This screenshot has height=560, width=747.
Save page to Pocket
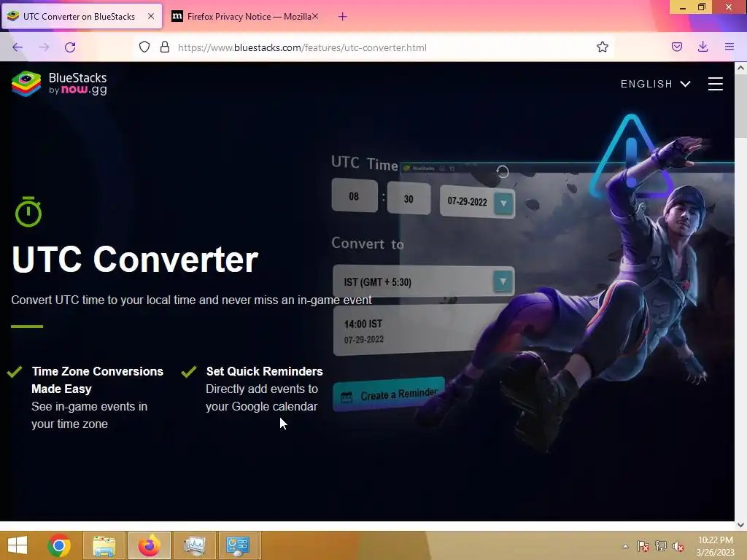pyautogui.click(x=676, y=47)
